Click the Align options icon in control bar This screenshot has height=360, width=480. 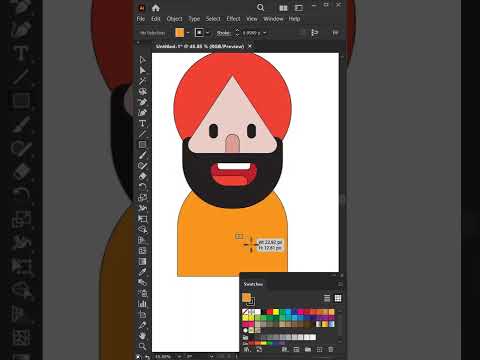coord(315,33)
